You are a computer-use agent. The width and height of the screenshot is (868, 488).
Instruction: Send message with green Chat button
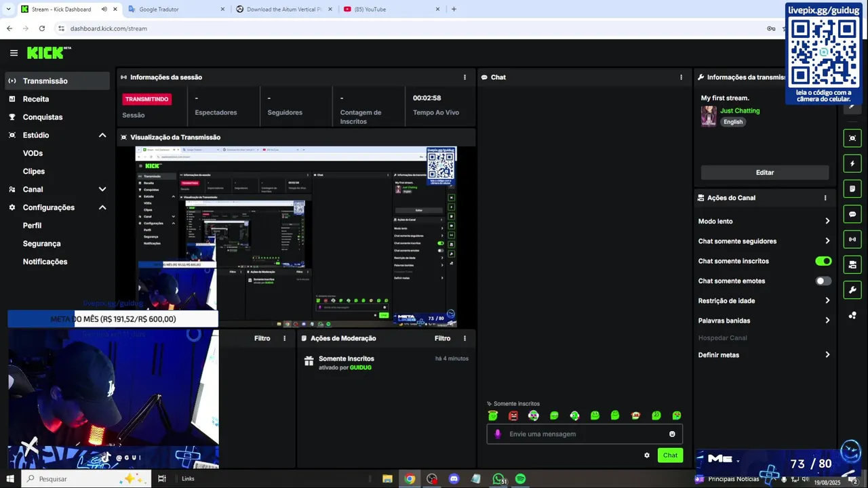pyautogui.click(x=670, y=455)
